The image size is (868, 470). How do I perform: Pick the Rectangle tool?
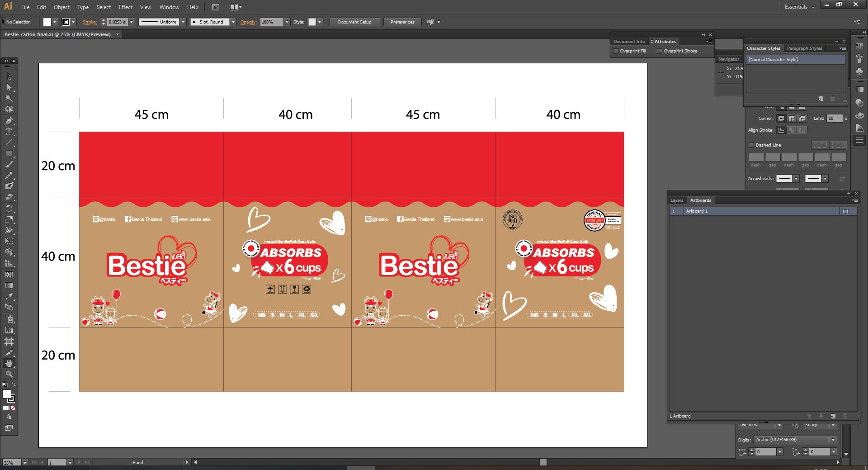click(9, 153)
